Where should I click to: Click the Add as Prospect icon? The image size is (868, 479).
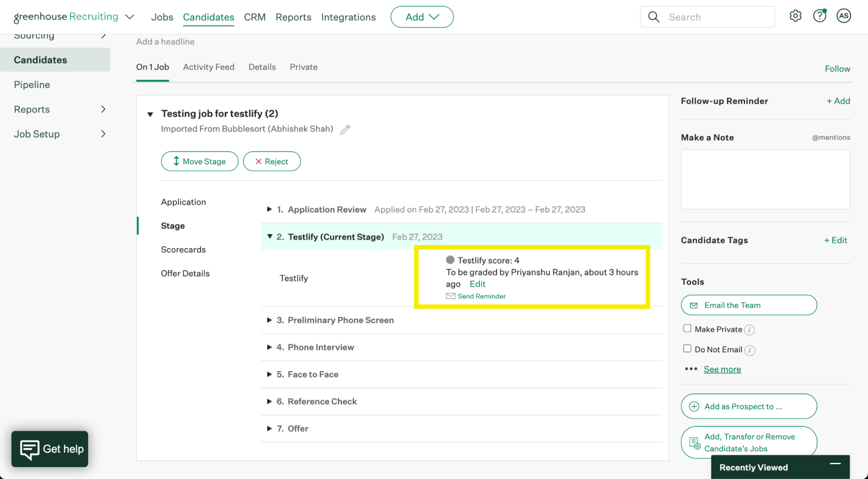click(x=694, y=407)
